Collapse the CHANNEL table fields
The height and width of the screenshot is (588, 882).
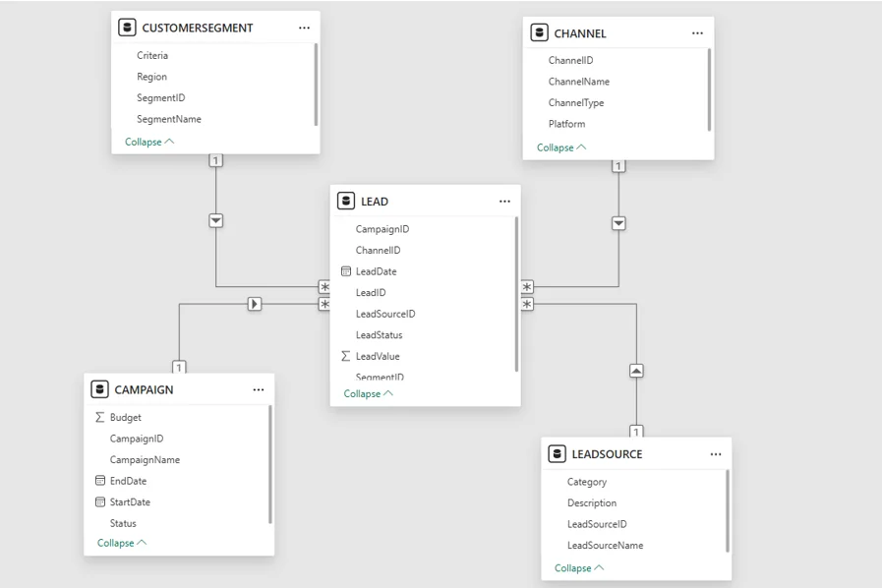pos(559,147)
